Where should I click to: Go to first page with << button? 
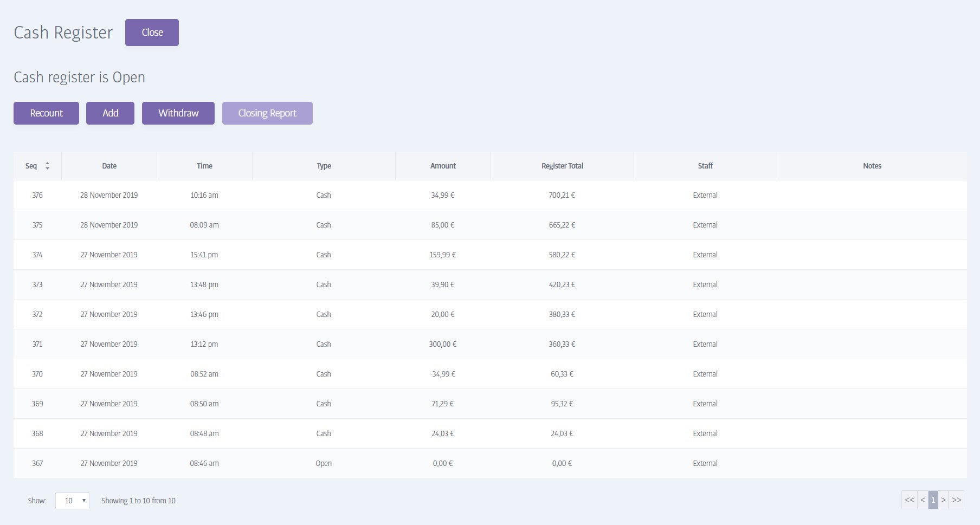910,500
